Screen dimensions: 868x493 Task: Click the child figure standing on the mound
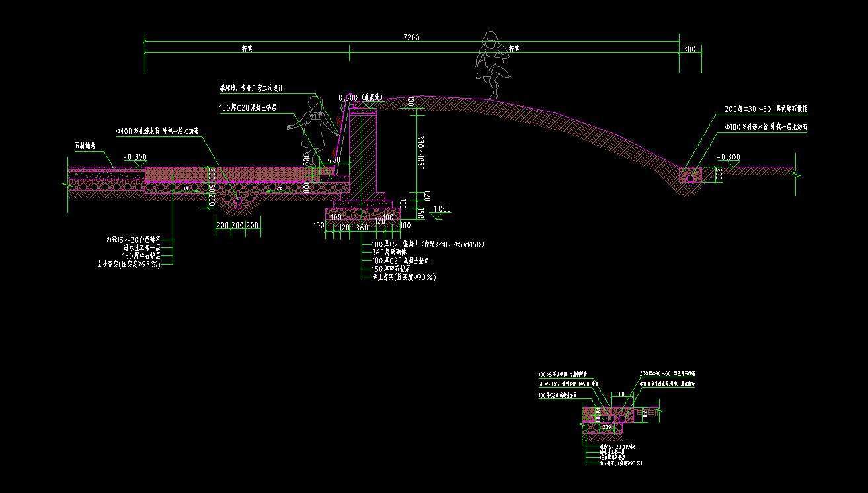[491, 64]
